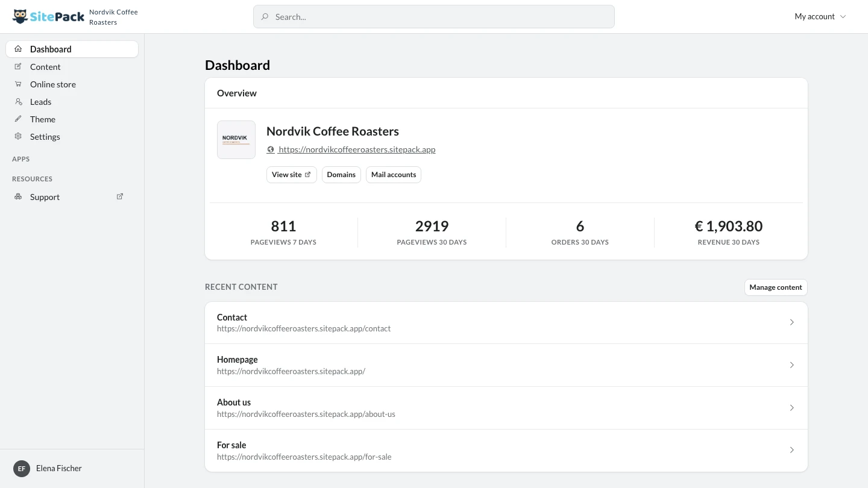The width and height of the screenshot is (868, 488).
Task: Open the Settings section
Action: tap(72, 136)
